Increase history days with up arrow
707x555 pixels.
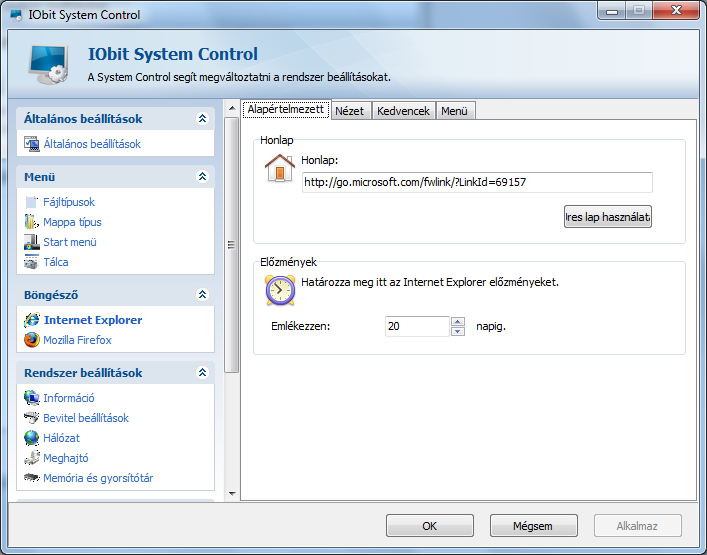(x=458, y=321)
